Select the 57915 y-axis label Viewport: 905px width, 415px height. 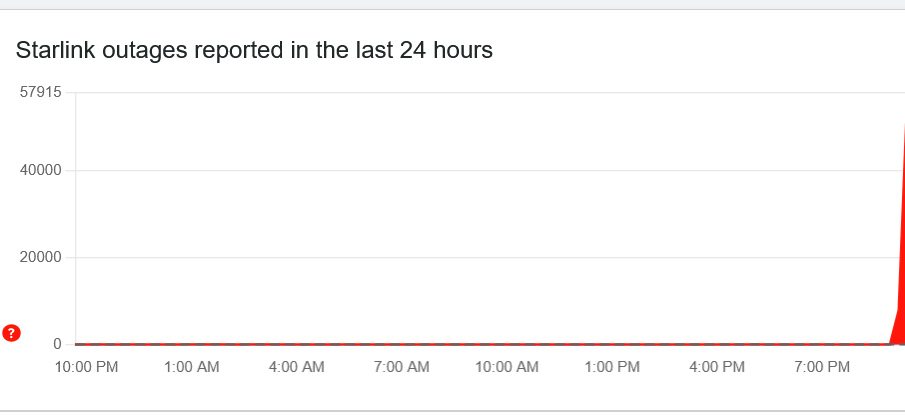click(x=40, y=92)
